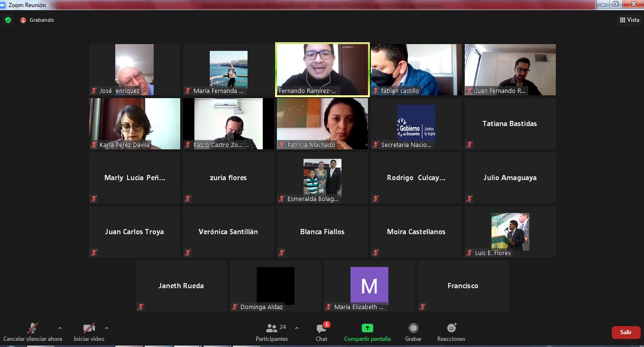Unmute microphone with Cancelar silenciar ahora
The height and width of the screenshot is (347, 644).
coord(32,328)
